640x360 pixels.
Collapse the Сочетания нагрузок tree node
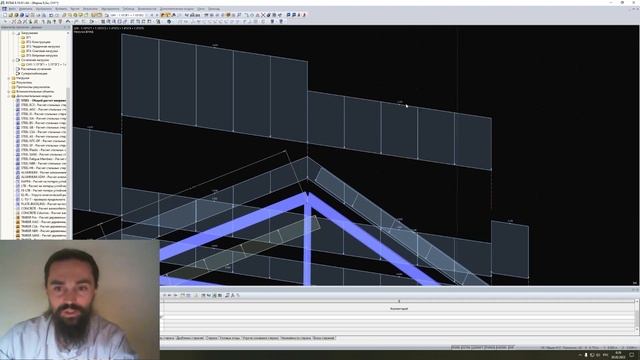pos(13,60)
